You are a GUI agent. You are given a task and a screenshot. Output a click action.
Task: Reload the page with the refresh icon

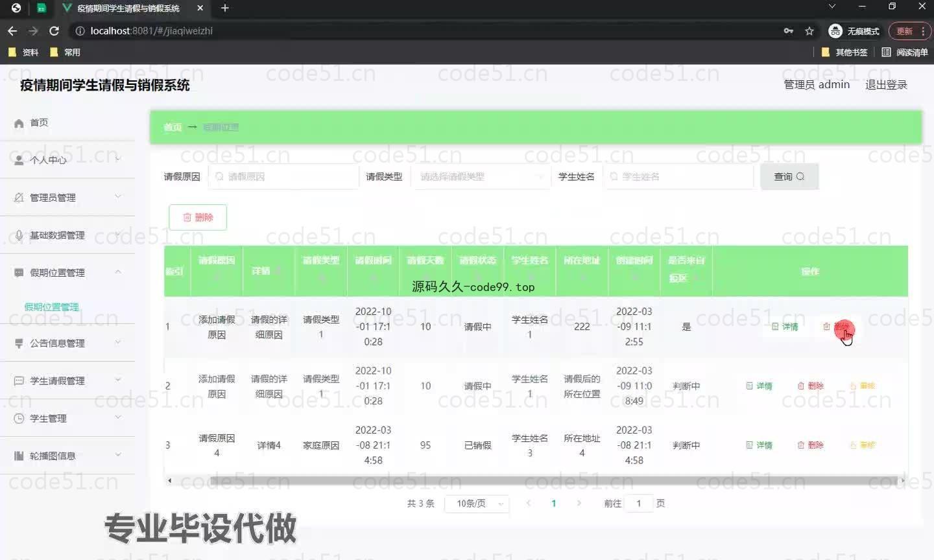pos(54,30)
